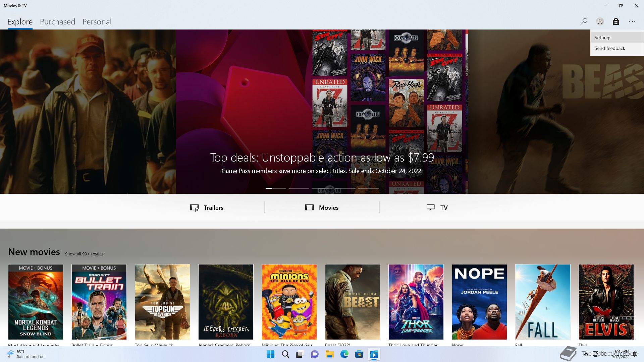Toggle the three-dot more options menu

point(632,21)
